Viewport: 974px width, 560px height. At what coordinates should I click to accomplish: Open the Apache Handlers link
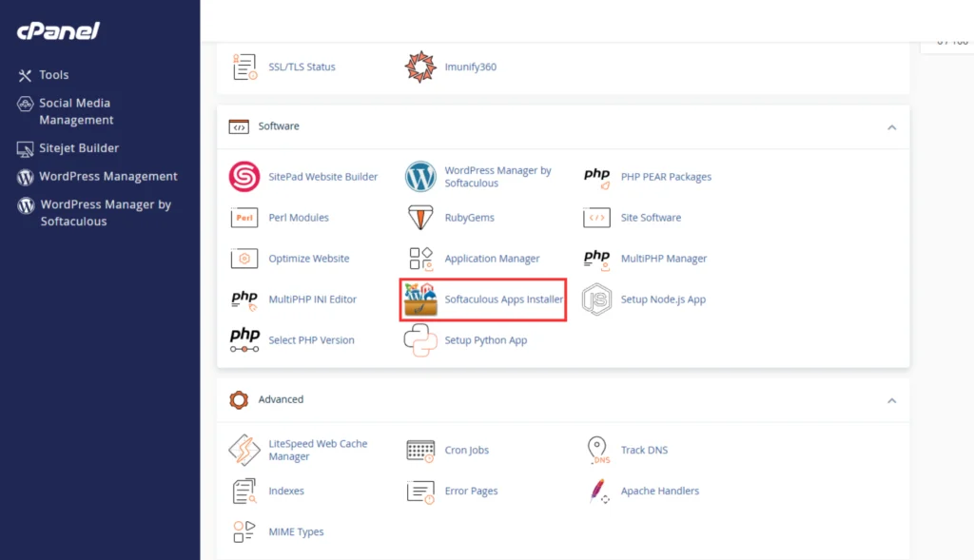660,492
